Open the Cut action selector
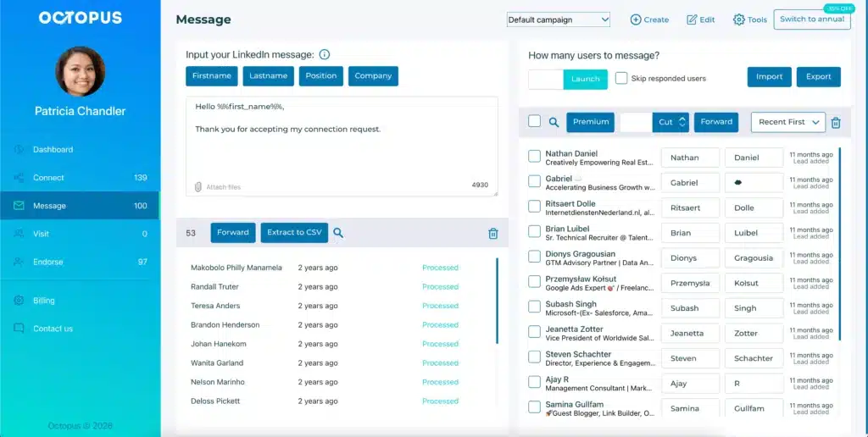Image resolution: width=868 pixels, height=437 pixels. (x=671, y=122)
